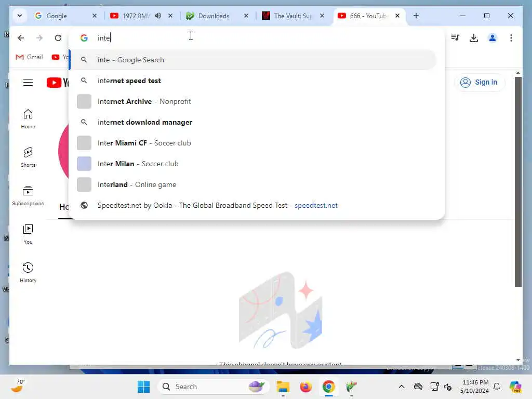Switch to the Google tab
532x399 pixels.
tap(66, 16)
